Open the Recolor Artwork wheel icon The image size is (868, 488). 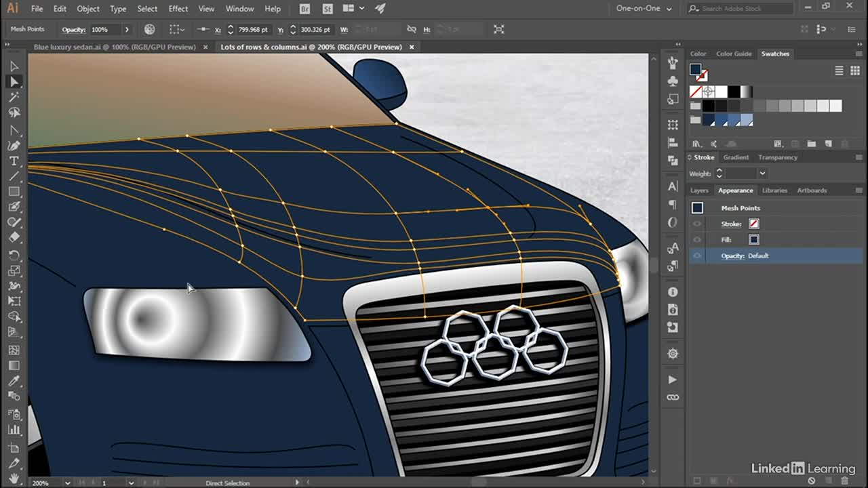149,29
